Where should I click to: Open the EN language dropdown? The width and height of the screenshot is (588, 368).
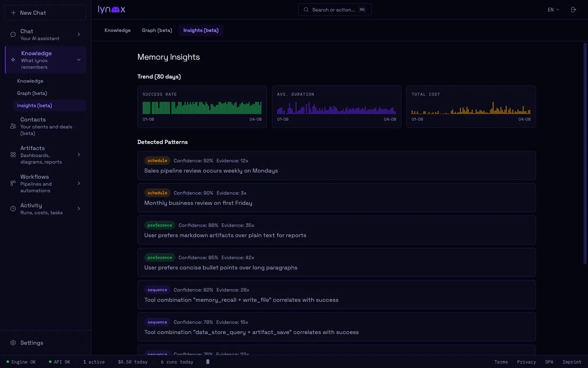[x=553, y=10]
